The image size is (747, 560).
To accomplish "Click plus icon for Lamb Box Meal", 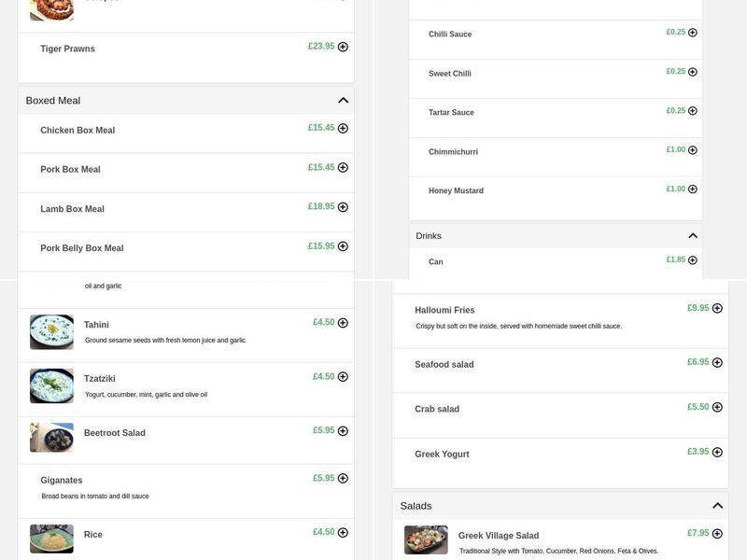I will pyautogui.click(x=343, y=207).
